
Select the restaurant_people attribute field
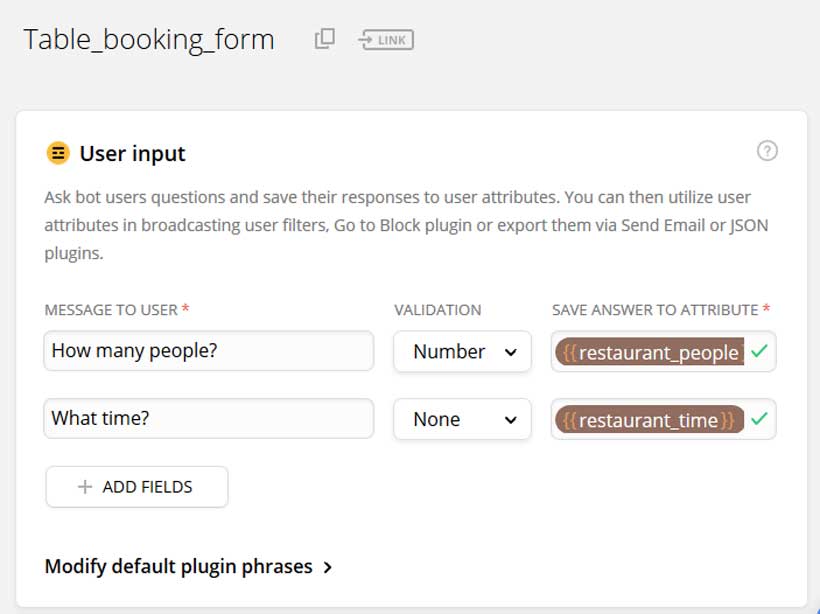pyautogui.click(x=650, y=352)
